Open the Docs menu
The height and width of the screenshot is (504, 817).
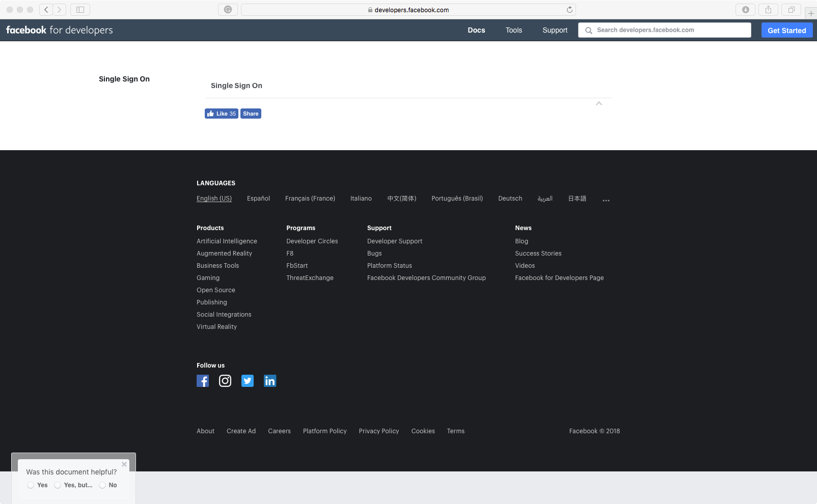point(476,30)
